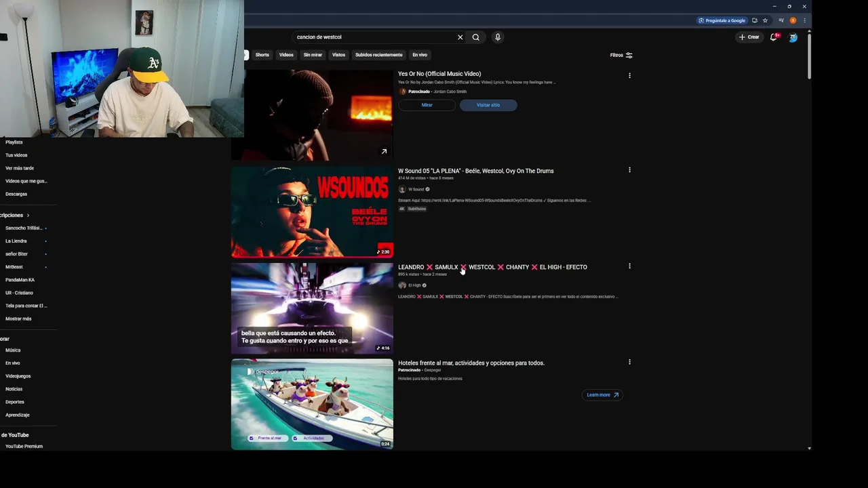Select the Vistos filter chip
This screenshot has width=868, height=488.
tap(338, 55)
